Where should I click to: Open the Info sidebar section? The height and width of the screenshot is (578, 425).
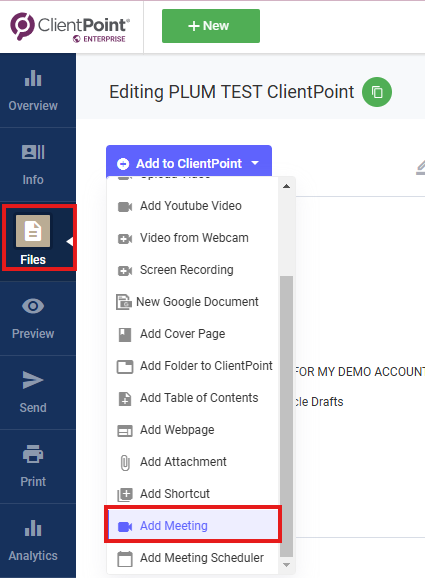33,165
